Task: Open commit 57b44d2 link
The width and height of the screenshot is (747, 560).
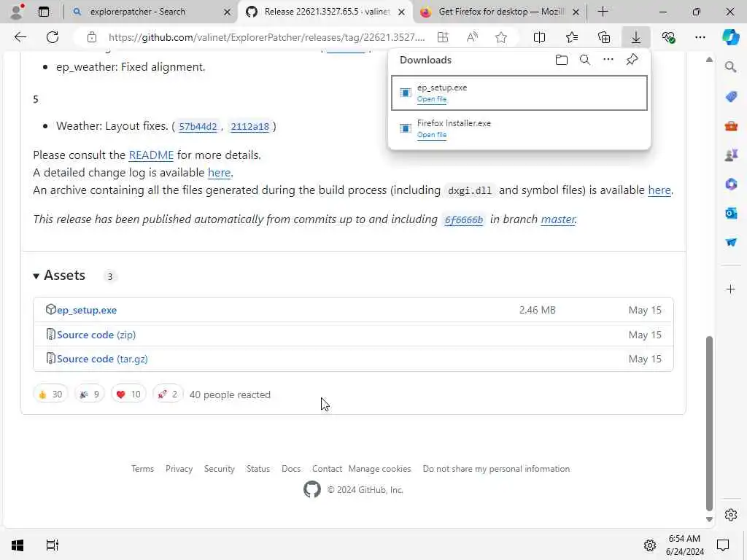Action: coord(198,127)
